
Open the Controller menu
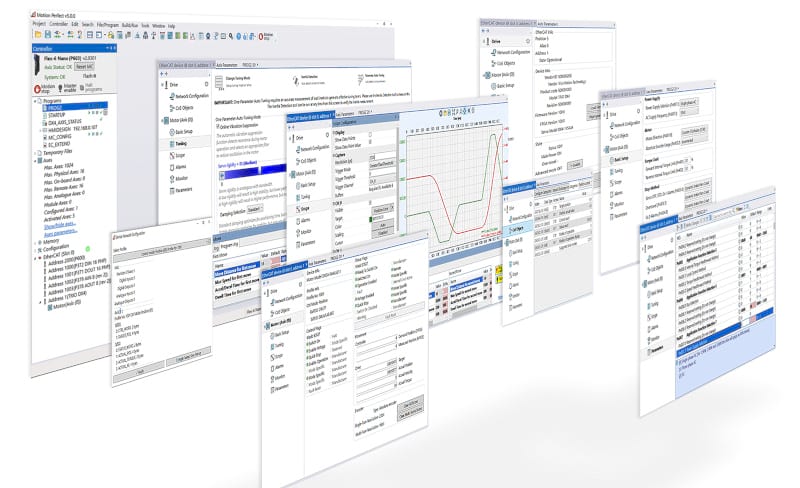click(60, 24)
